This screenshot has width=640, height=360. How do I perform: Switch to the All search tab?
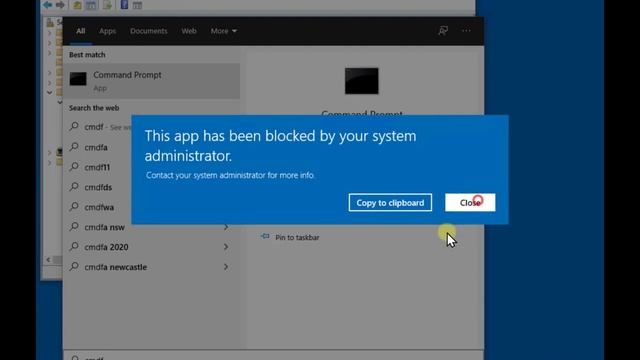pos(80,31)
